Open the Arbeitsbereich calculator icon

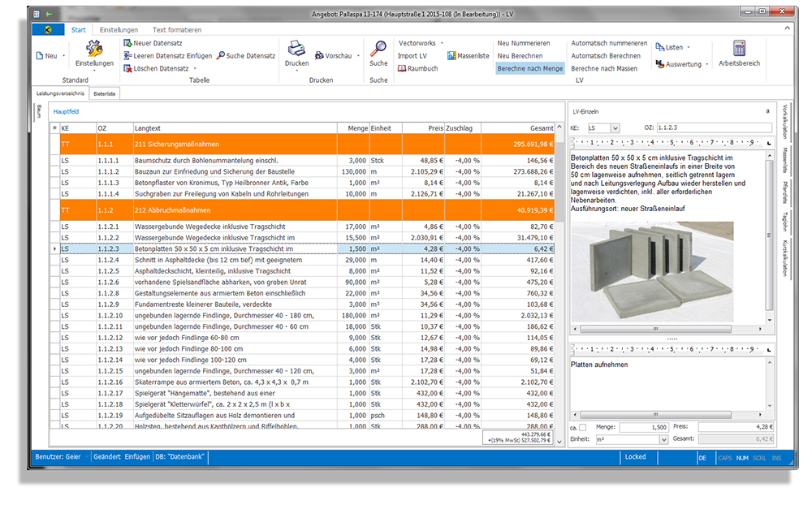739,49
